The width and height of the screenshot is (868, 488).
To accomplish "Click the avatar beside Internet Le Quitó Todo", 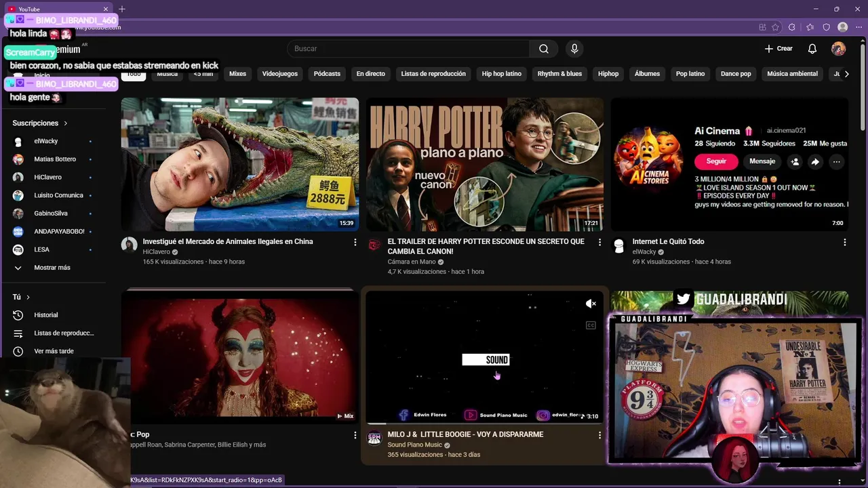I will pos(618,245).
